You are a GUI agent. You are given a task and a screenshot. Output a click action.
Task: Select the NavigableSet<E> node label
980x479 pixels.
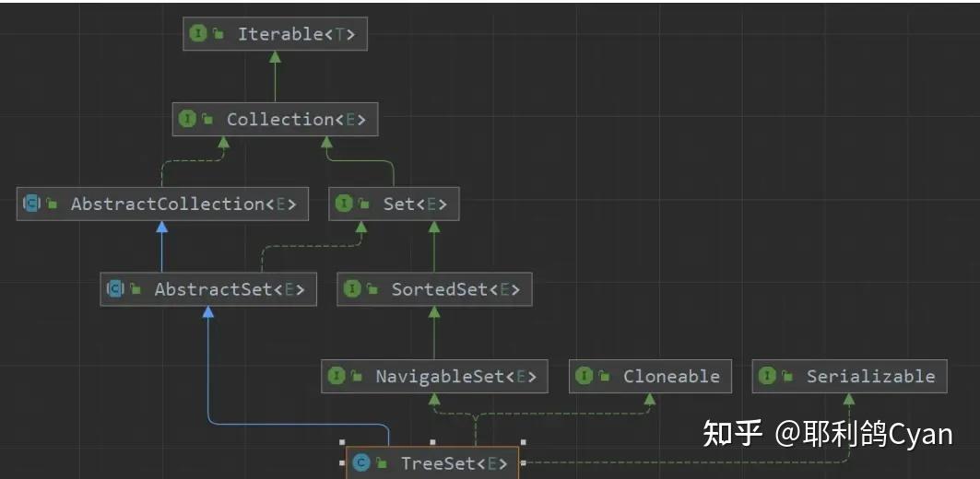pos(455,376)
